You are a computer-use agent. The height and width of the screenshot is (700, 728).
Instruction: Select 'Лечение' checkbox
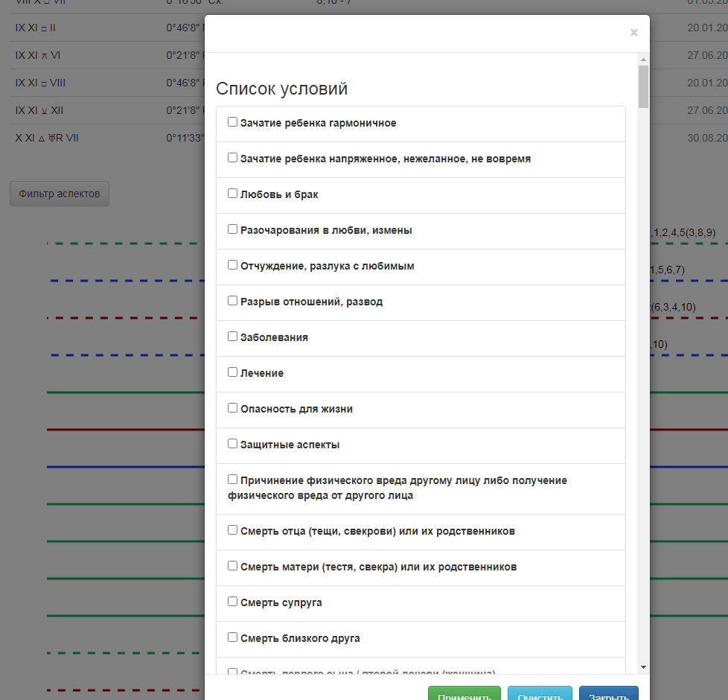click(233, 372)
